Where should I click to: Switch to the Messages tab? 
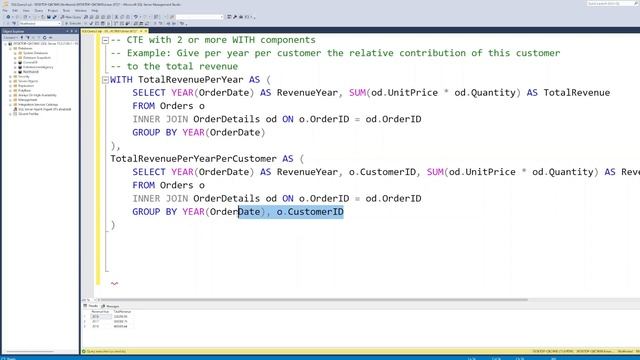110,306
